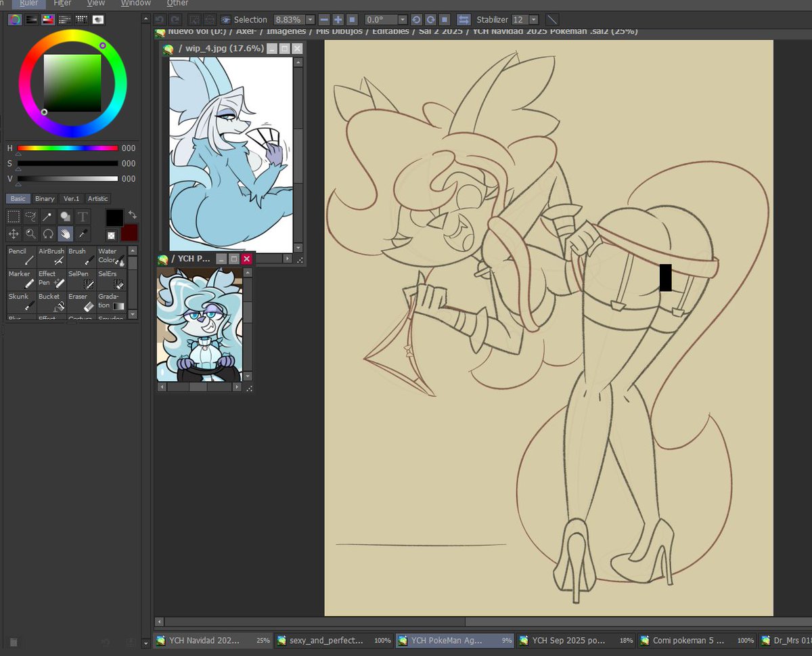Switch to the sexy_and_perfect document tab
Image resolution: width=812 pixels, height=656 pixels.
(x=334, y=640)
